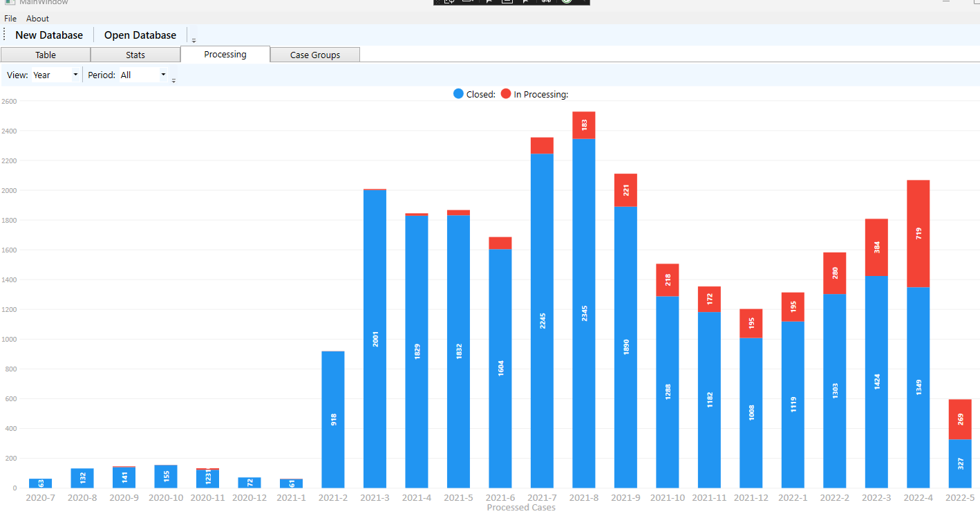Image resolution: width=980 pixels, height=516 pixels.
Task: Select the blue 327 bar for 2022-5
Action: (x=961, y=463)
